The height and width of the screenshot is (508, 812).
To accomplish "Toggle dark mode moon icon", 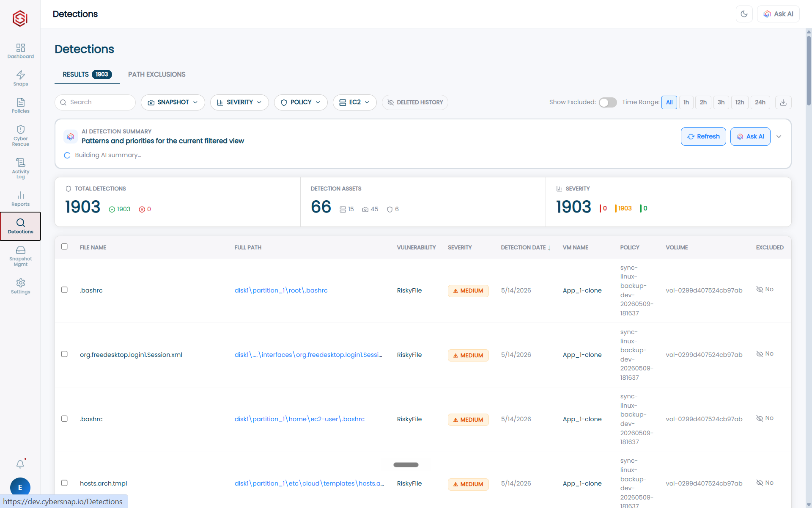I will click(x=744, y=14).
